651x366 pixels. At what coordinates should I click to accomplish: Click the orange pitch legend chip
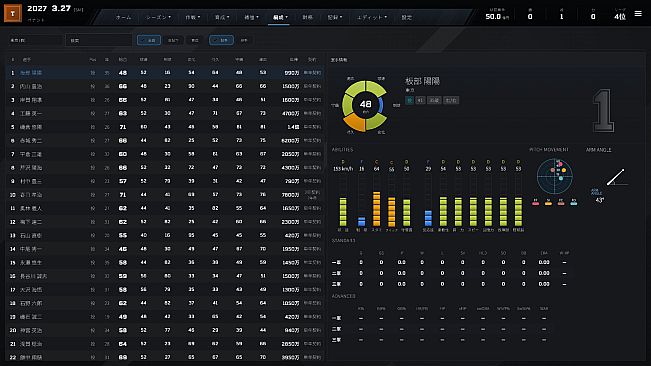[548, 203]
